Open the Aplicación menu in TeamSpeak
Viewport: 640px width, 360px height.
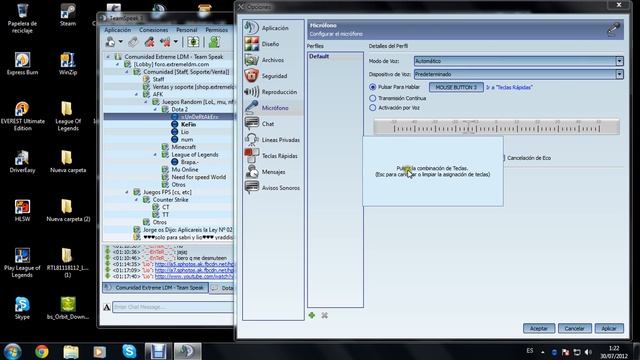click(118, 30)
